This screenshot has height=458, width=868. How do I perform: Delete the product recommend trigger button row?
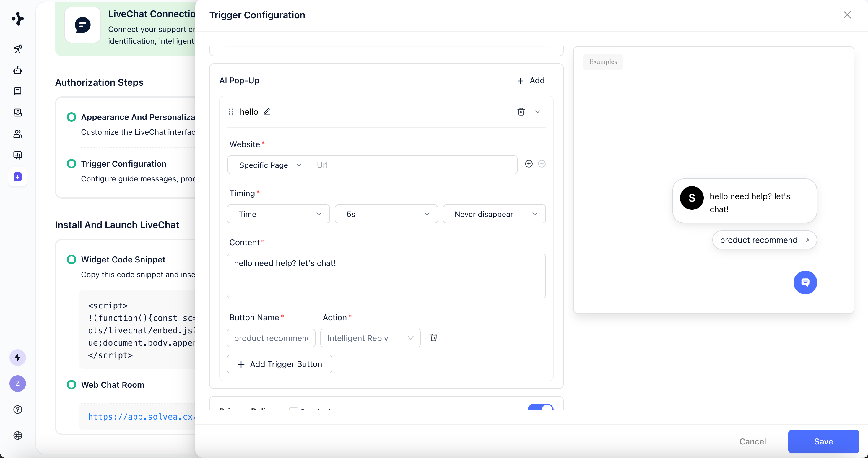[x=434, y=337]
